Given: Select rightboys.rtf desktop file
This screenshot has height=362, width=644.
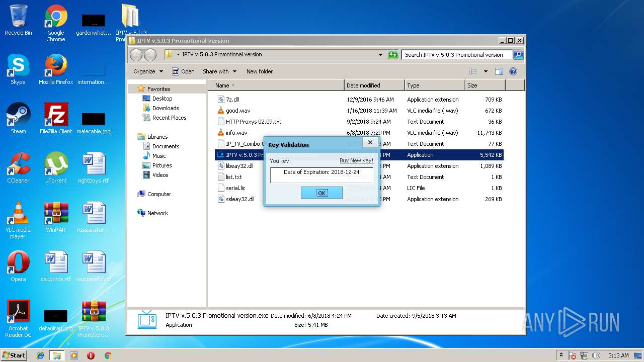Looking at the screenshot, I should point(94,168).
